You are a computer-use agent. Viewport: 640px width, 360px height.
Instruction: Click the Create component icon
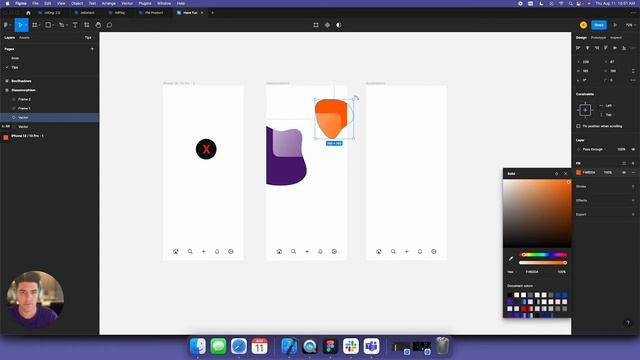coord(327,25)
